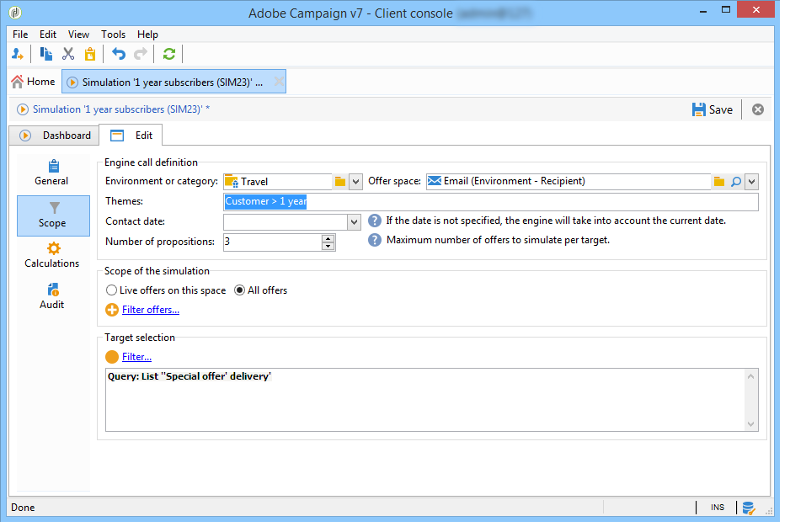Open the Tools menu
The image size is (790, 532).
click(113, 35)
